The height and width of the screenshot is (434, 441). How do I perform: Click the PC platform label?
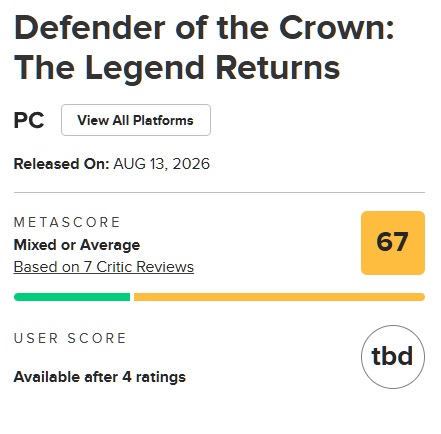click(x=29, y=120)
